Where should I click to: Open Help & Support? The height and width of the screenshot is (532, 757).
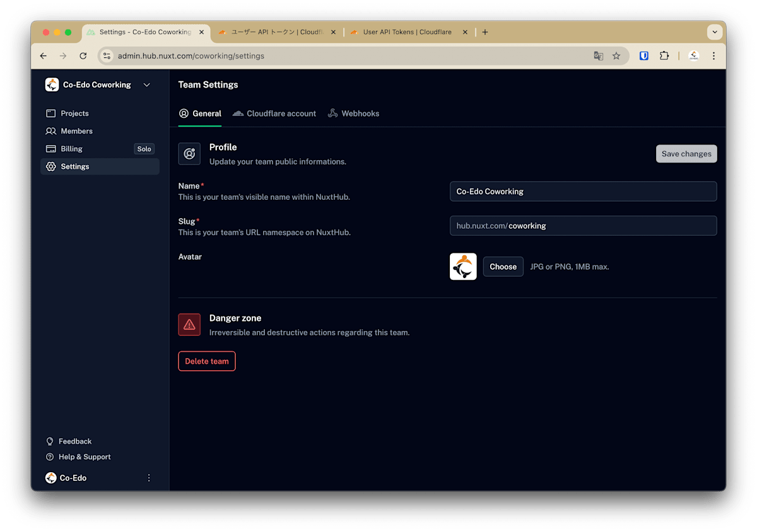tap(78, 457)
